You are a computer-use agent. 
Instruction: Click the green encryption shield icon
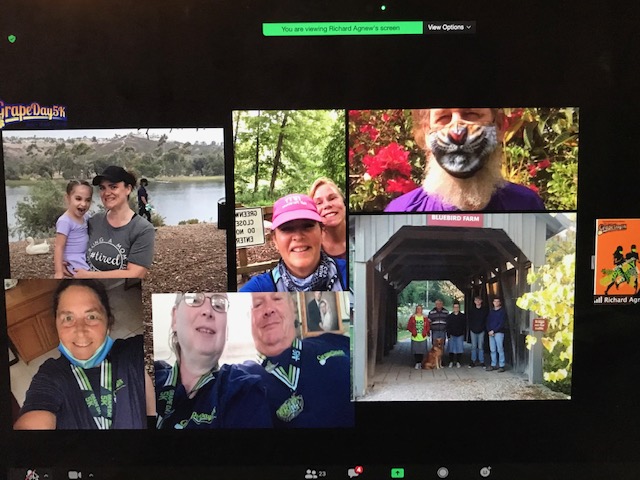click(11, 38)
